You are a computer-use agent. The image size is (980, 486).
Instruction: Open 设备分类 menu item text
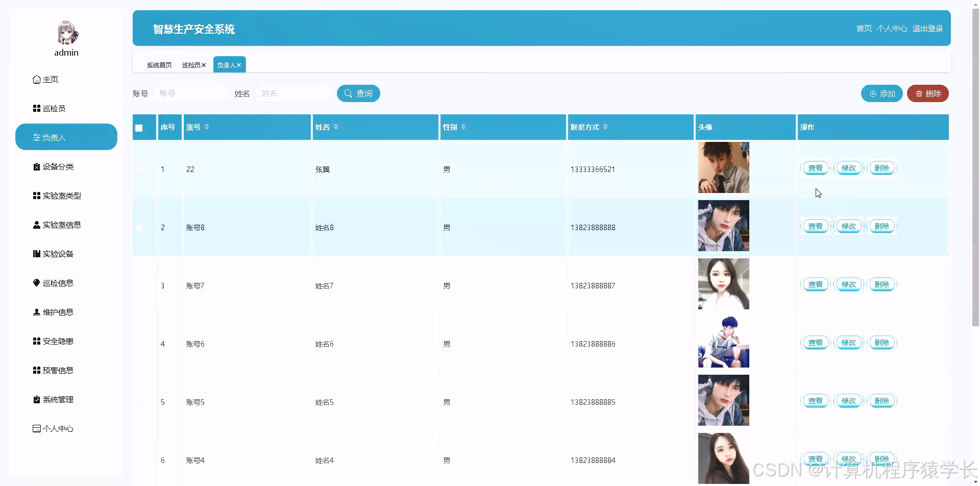[58, 166]
